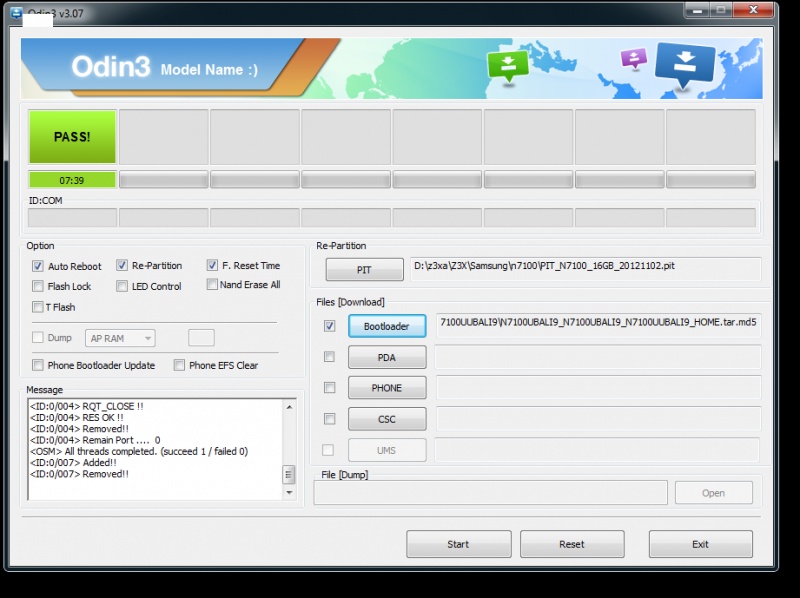Check the PDA file checkbox
The image size is (800, 598).
coord(330,357)
